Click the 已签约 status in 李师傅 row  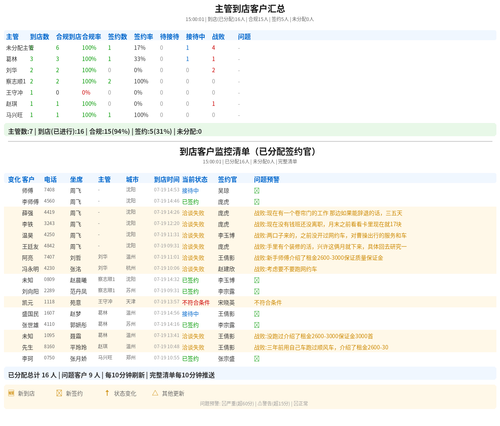pos(190,202)
